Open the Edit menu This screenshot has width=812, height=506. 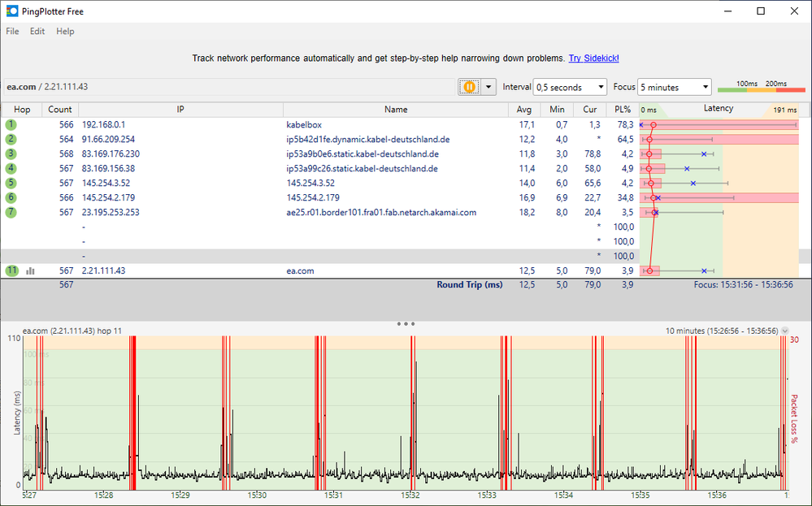click(x=37, y=32)
